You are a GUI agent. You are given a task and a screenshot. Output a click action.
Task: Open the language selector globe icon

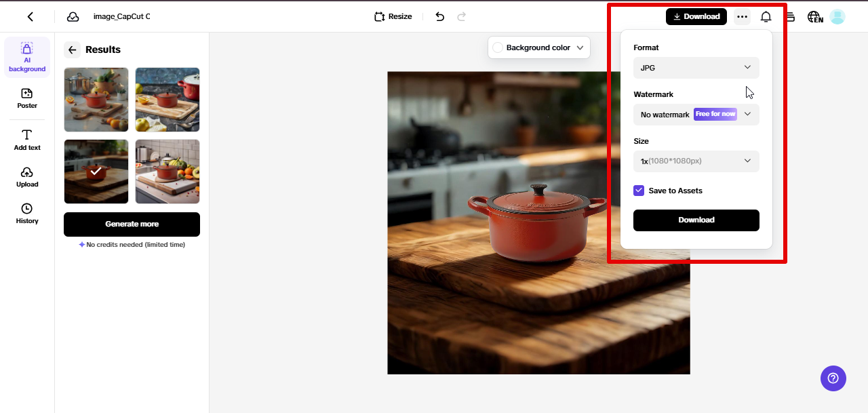[x=814, y=16]
